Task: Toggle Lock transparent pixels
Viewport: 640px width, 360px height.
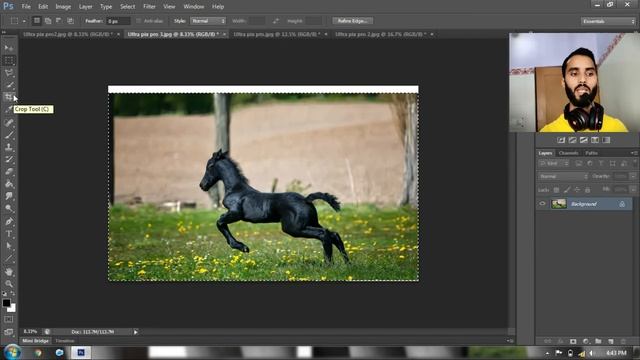Action: point(556,190)
